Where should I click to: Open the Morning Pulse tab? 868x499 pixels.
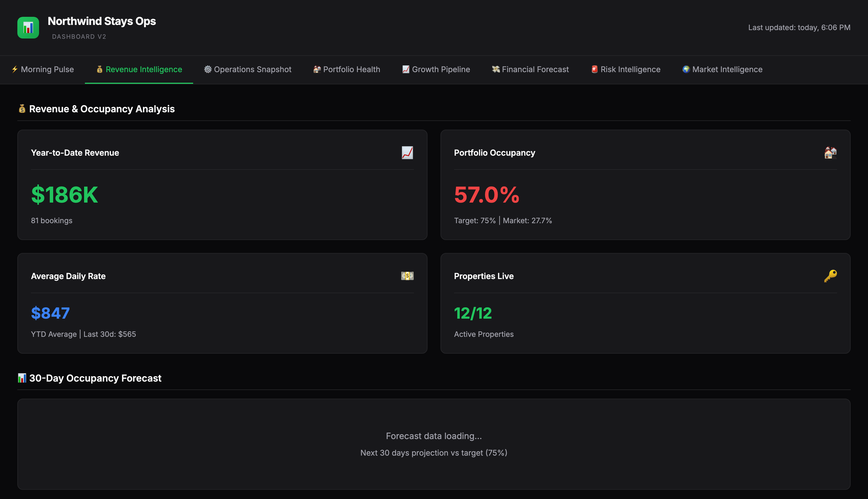click(43, 70)
